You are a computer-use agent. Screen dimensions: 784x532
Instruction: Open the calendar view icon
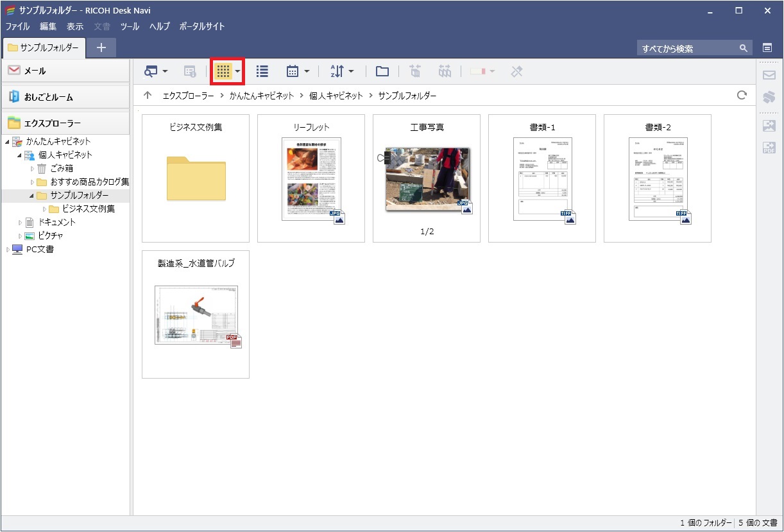click(x=294, y=71)
